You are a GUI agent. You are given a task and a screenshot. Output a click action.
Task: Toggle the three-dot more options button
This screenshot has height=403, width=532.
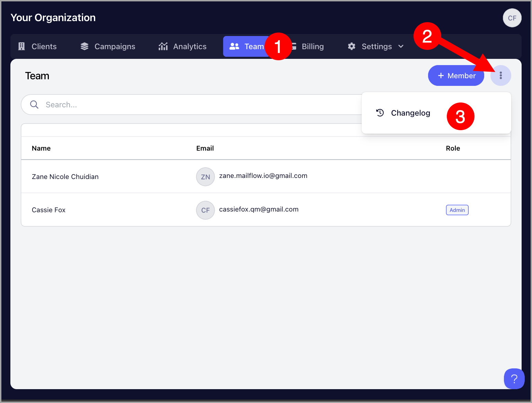(x=501, y=75)
